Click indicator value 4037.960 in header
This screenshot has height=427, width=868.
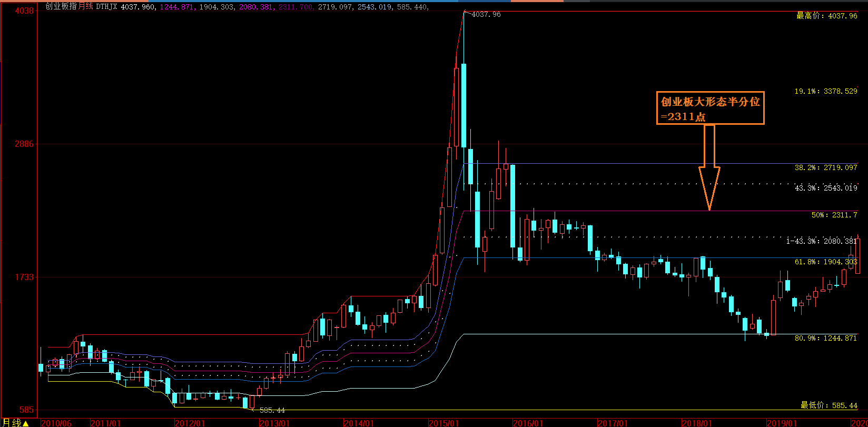pyautogui.click(x=138, y=7)
